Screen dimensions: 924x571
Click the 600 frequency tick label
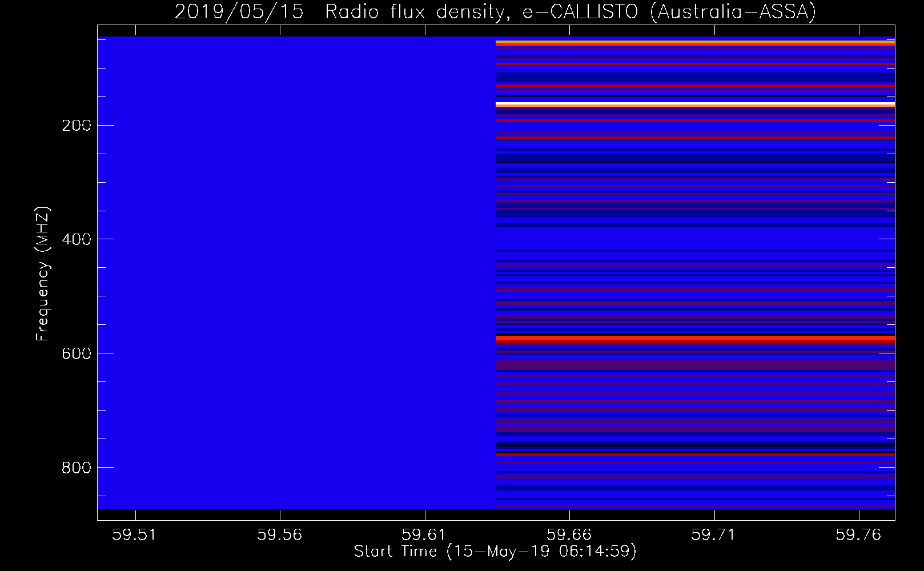(77, 353)
